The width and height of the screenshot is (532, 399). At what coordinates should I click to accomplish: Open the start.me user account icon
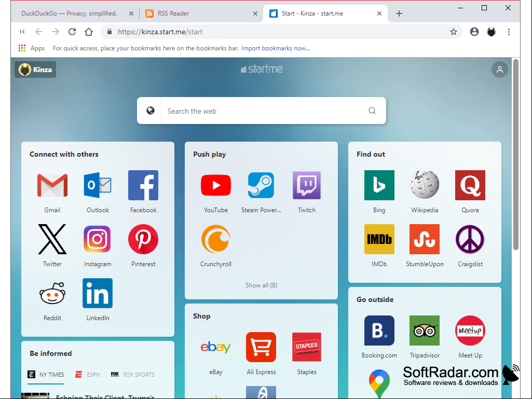click(499, 70)
